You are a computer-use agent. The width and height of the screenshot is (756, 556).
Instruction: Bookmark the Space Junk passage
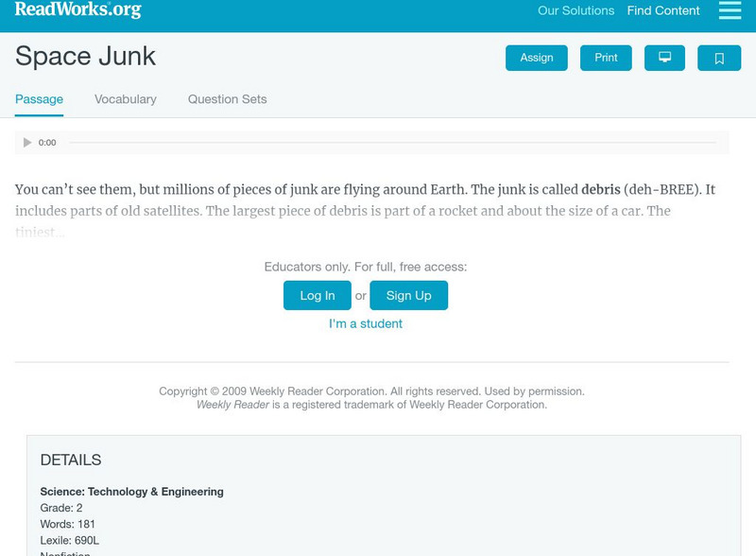719,57
